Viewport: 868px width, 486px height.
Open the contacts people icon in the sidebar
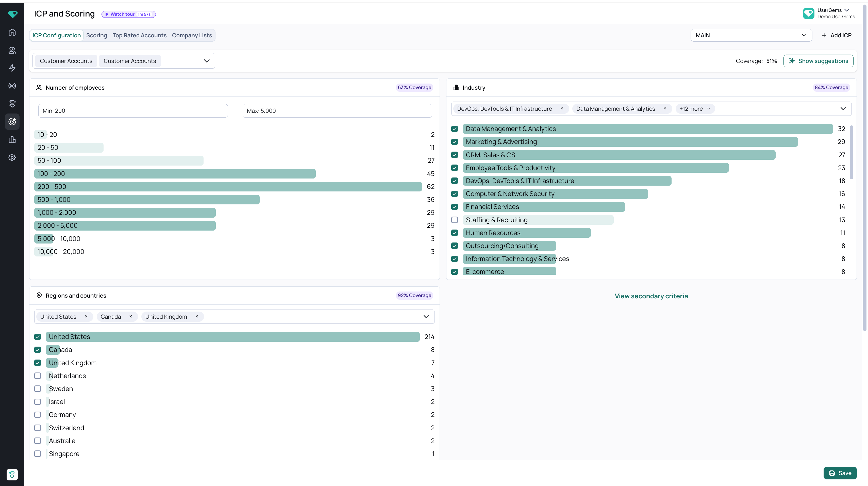click(12, 50)
